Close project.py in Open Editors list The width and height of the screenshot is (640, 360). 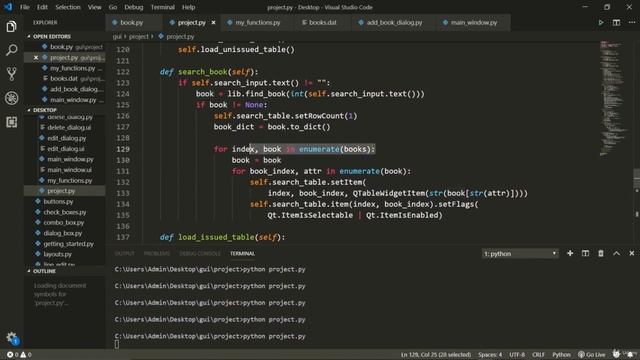click(x=36, y=58)
